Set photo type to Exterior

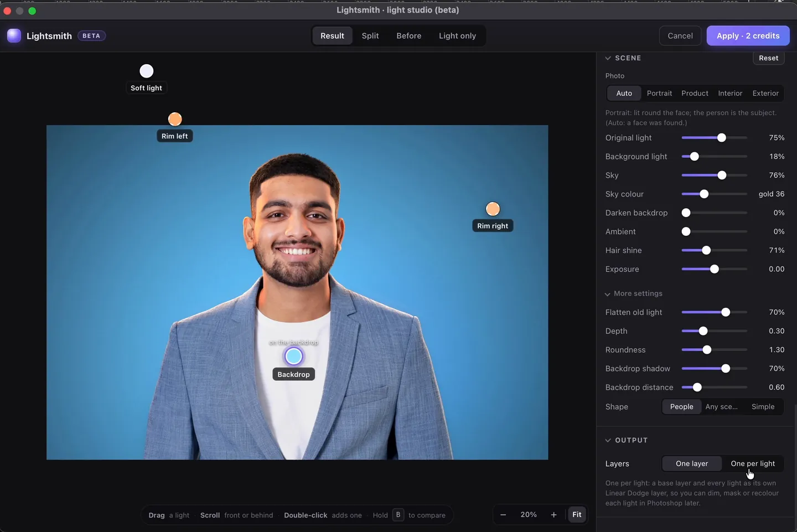click(x=765, y=94)
